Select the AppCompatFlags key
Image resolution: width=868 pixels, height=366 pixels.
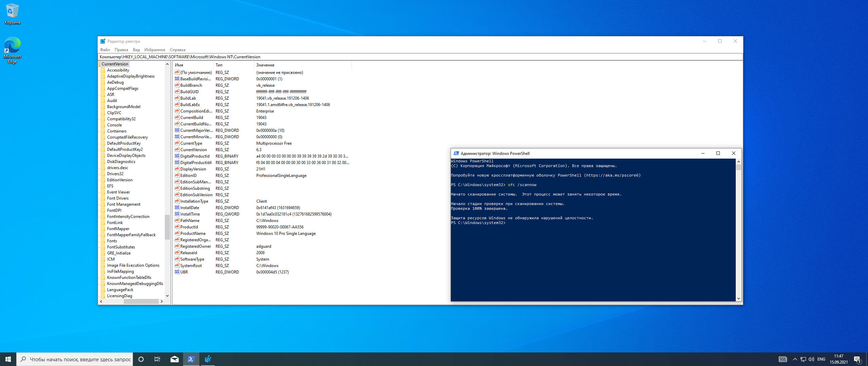(x=123, y=88)
